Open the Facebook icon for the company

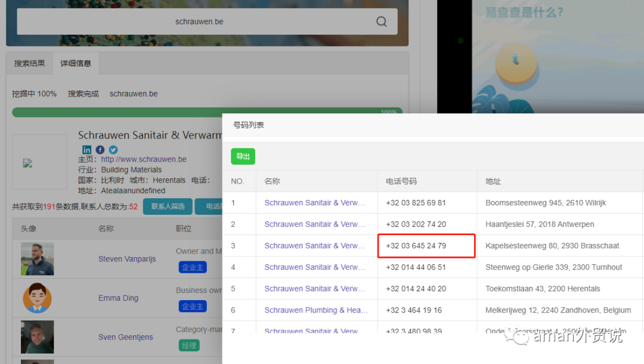(x=100, y=150)
